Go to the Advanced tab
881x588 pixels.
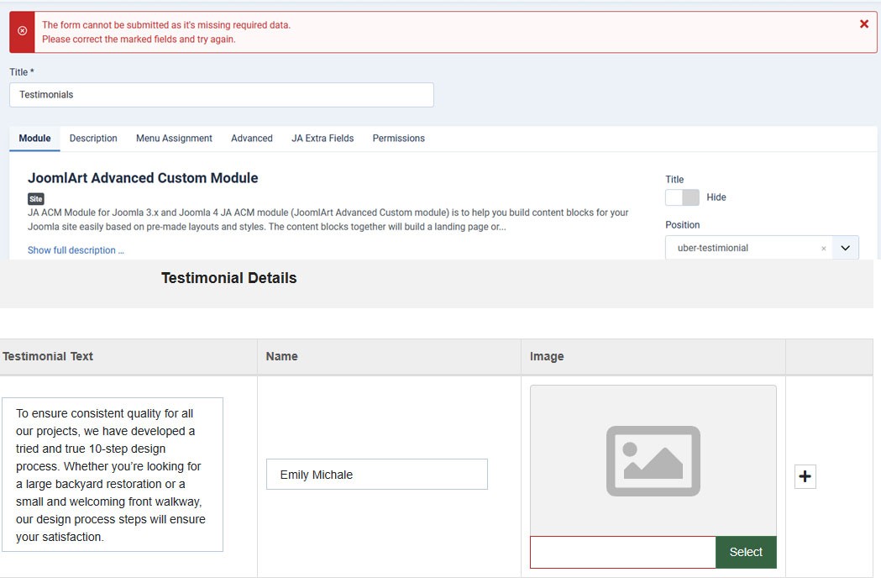tap(252, 139)
